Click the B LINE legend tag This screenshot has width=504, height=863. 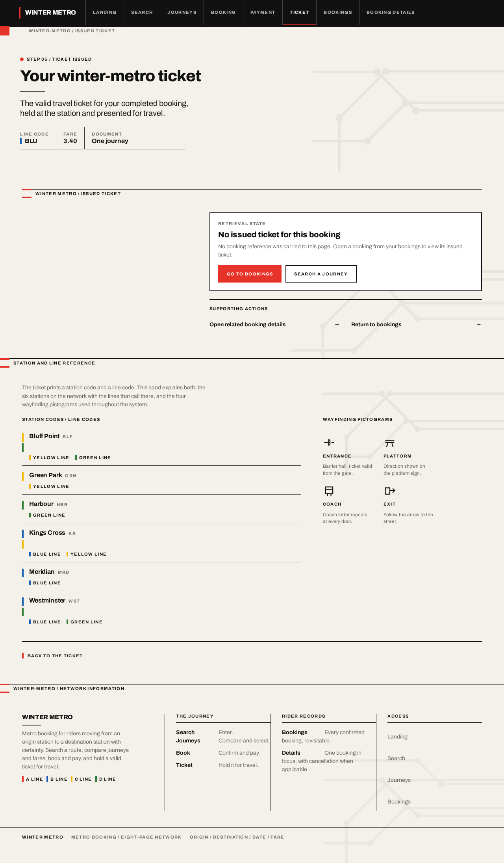[57, 779]
